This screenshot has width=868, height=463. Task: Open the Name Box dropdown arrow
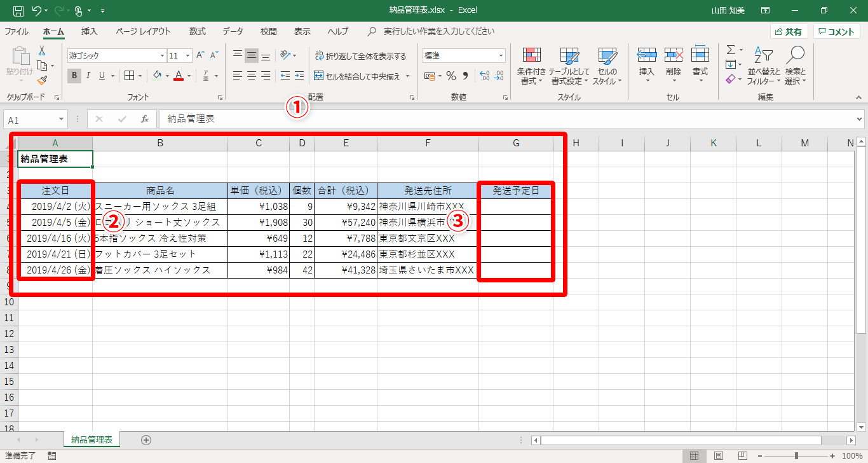[x=61, y=120]
